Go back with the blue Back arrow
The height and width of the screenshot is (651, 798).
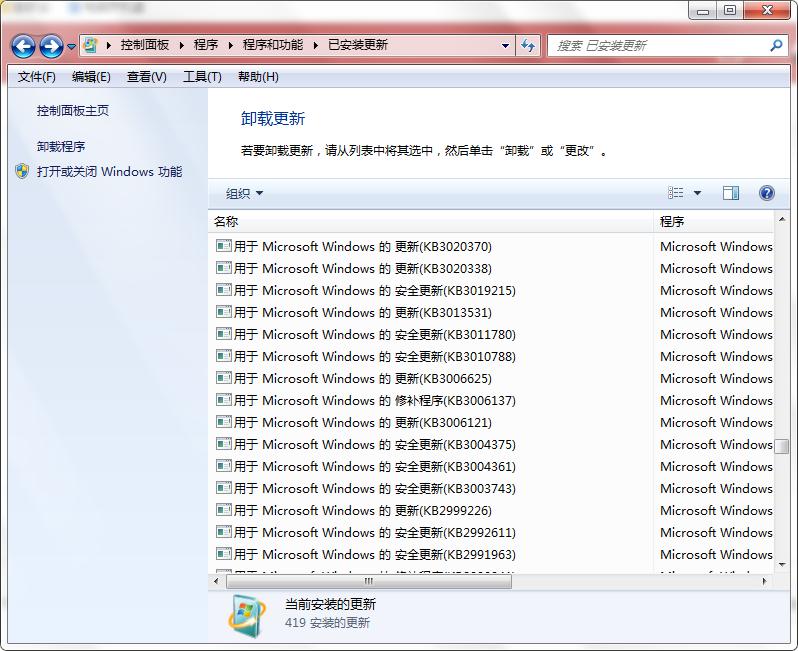pyautogui.click(x=23, y=46)
